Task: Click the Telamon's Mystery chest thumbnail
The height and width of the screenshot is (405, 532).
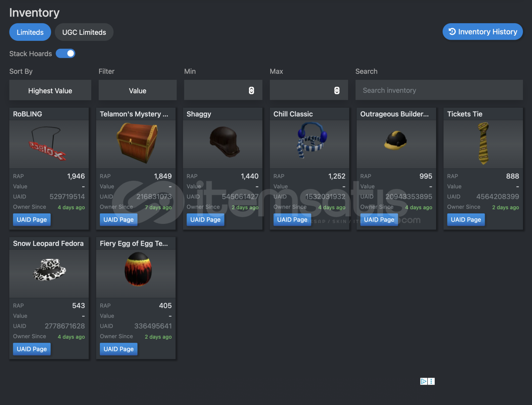Action: click(136, 144)
